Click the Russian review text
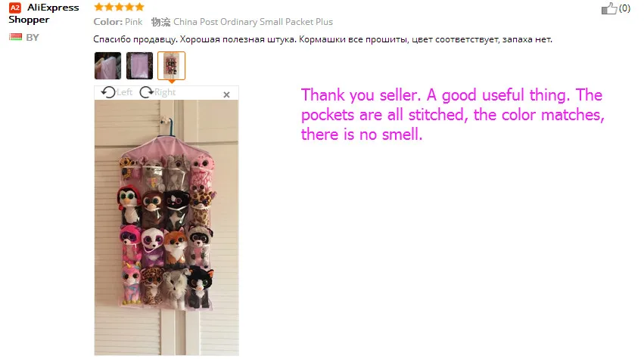This screenshot has height=359, width=644. pos(323,39)
